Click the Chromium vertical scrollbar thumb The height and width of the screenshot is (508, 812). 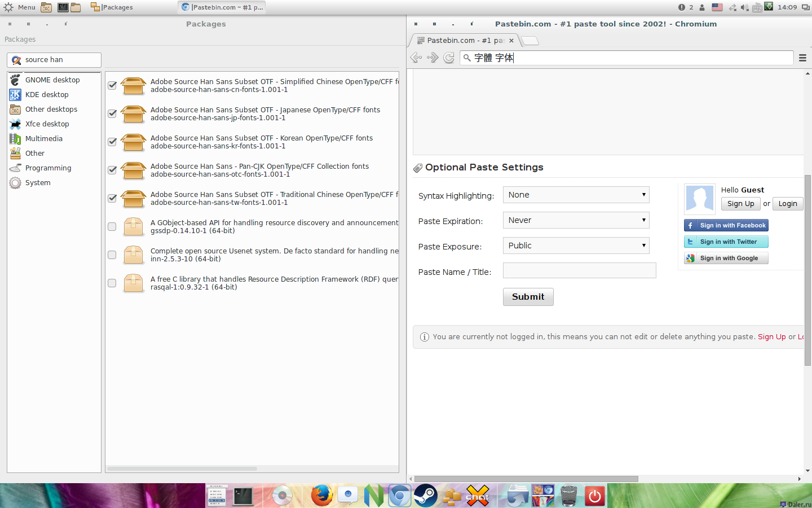[x=807, y=270]
